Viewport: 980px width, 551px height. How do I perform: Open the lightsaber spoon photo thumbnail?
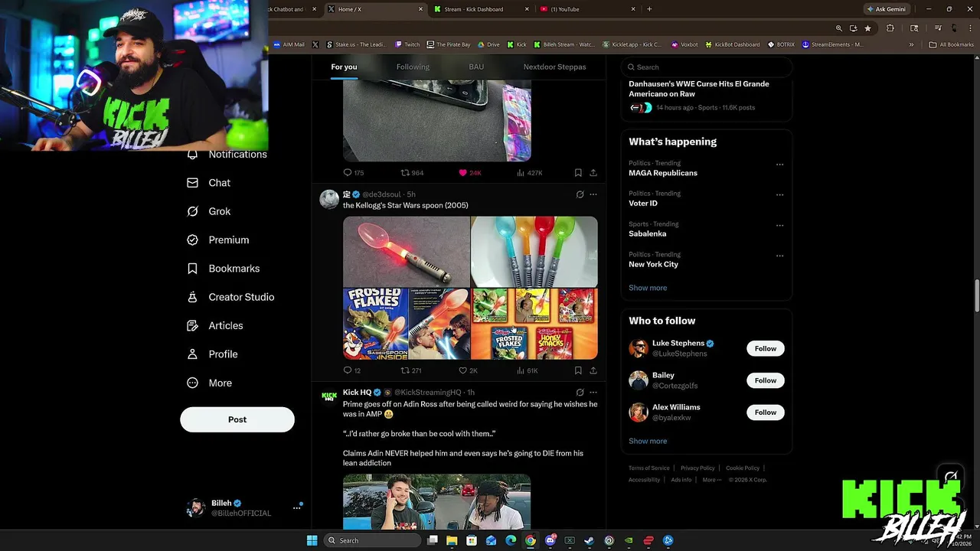pyautogui.click(x=407, y=252)
